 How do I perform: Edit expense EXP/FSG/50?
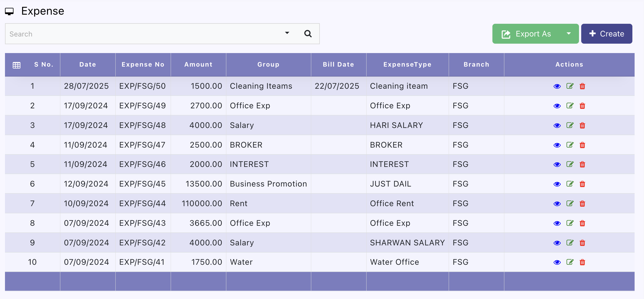pos(570,86)
